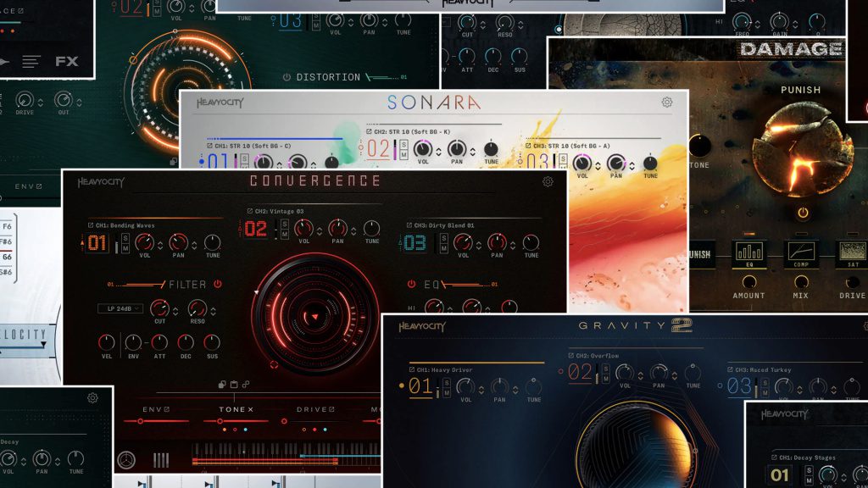Click edit icon beside CH1: Heavy Driver
This screenshot has width=868, height=488.
411,369
